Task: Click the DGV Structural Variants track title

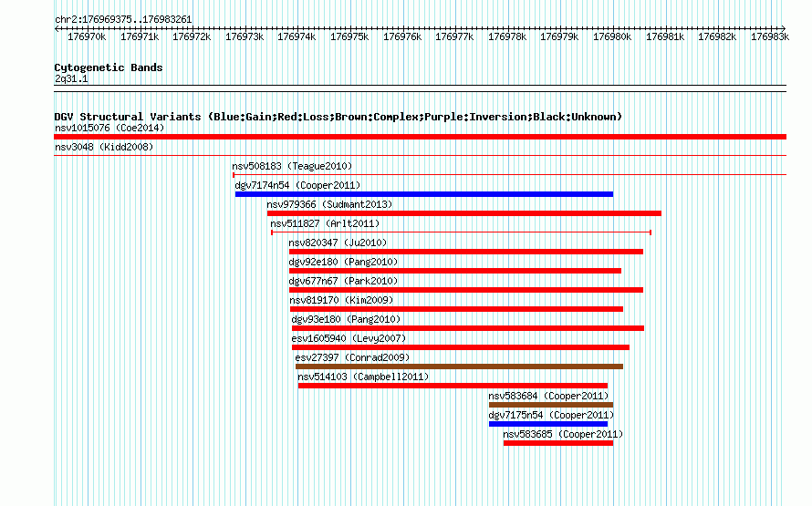Action: click(338, 117)
